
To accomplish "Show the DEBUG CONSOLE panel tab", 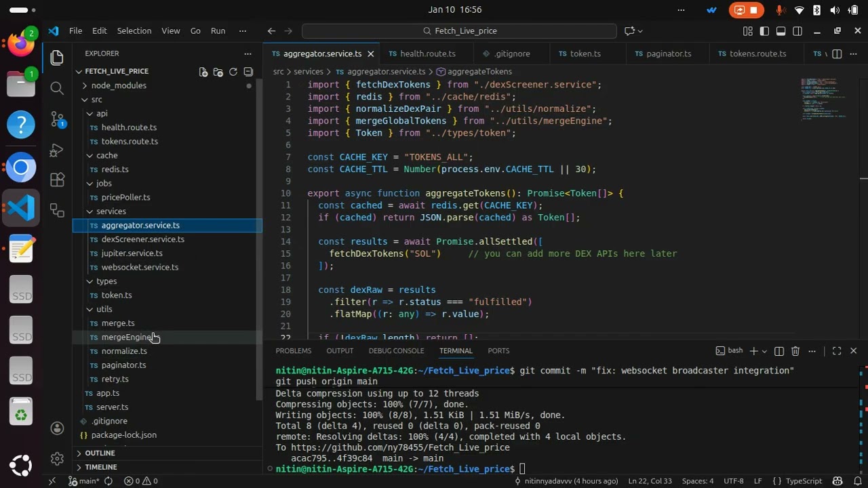I will pyautogui.click(x=396, y=350).
